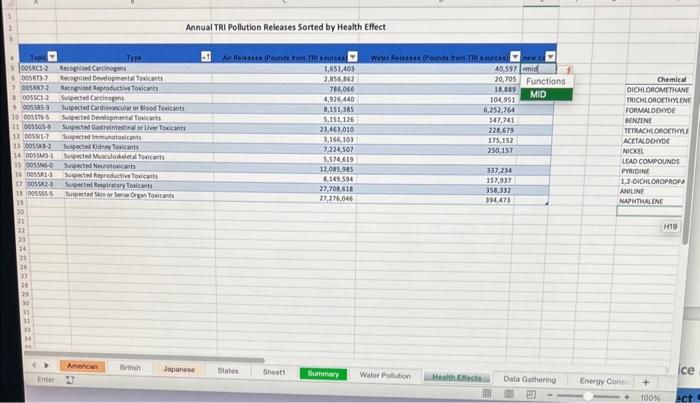Switch to Page Layout view icon
Image resolution: width=700 pixels, height=403 pixels.
(x=509, y=394)
